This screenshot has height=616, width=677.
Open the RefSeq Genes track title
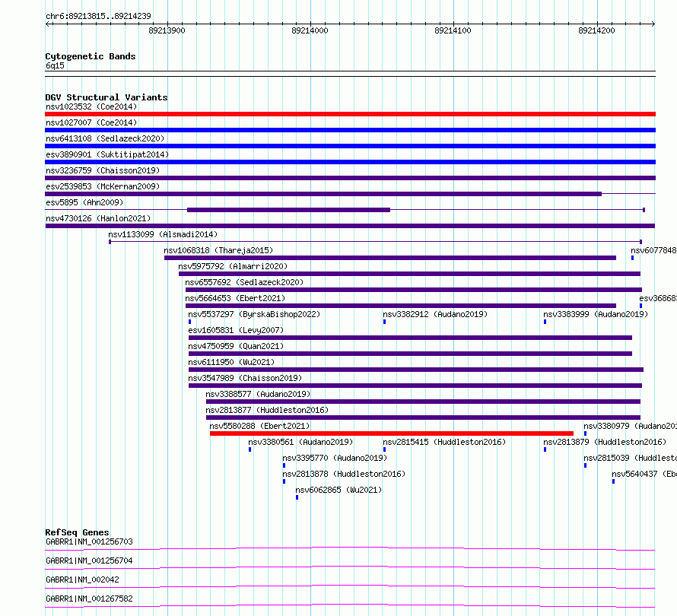coord(77,532)
